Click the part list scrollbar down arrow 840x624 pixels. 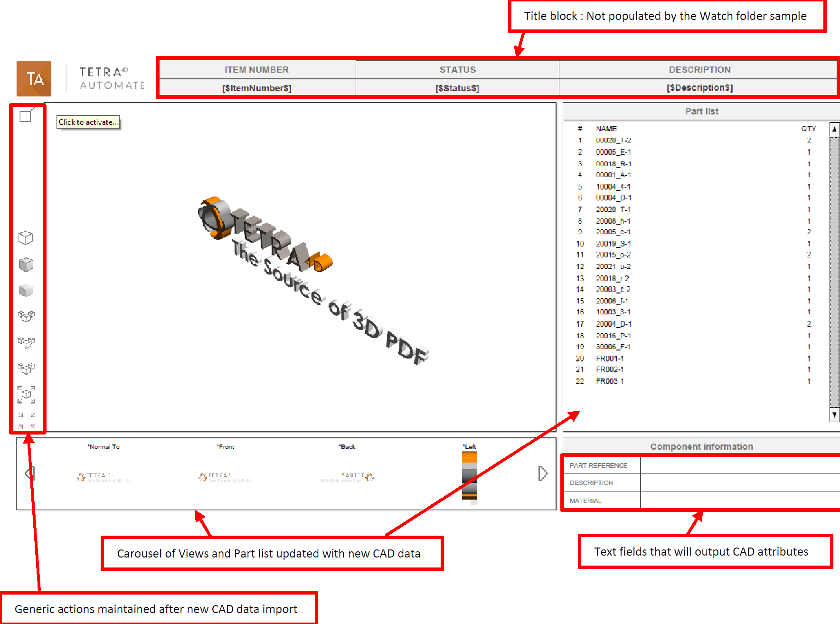pos(834,415)
